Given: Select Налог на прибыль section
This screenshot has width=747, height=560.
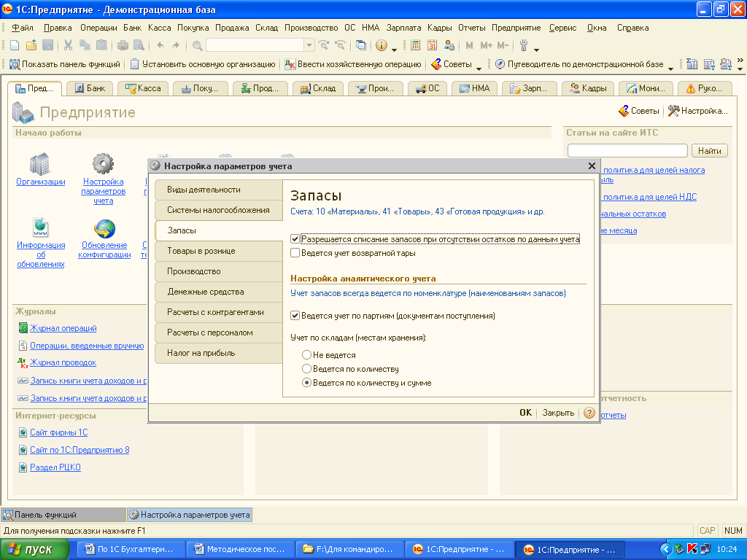Looking at the screenshot, I should tap(219, 354).
